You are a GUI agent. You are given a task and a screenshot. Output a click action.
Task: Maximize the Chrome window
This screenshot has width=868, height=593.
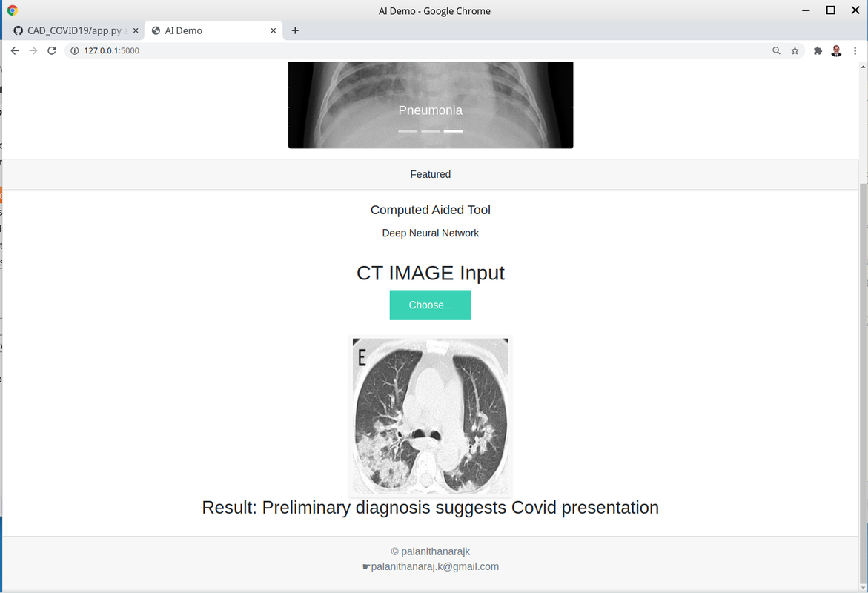[x=830, y=10]
